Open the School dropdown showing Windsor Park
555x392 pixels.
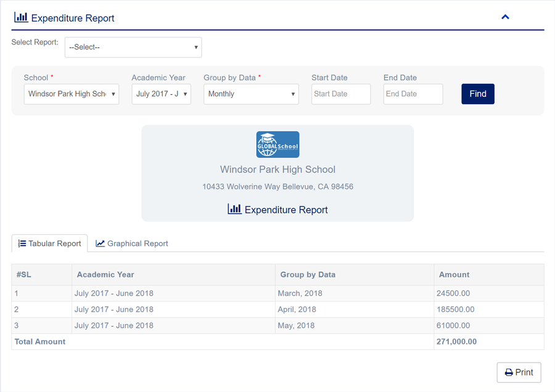(72, 94)
